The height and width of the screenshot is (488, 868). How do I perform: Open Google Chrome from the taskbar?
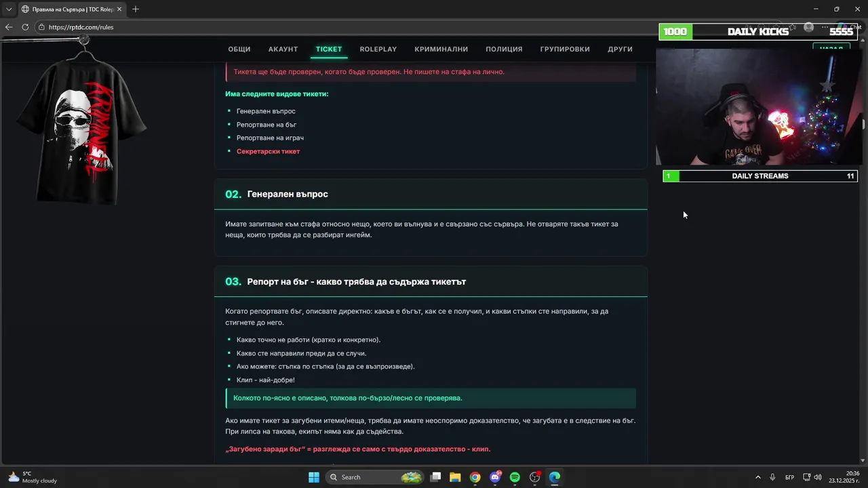pos(475,477)
